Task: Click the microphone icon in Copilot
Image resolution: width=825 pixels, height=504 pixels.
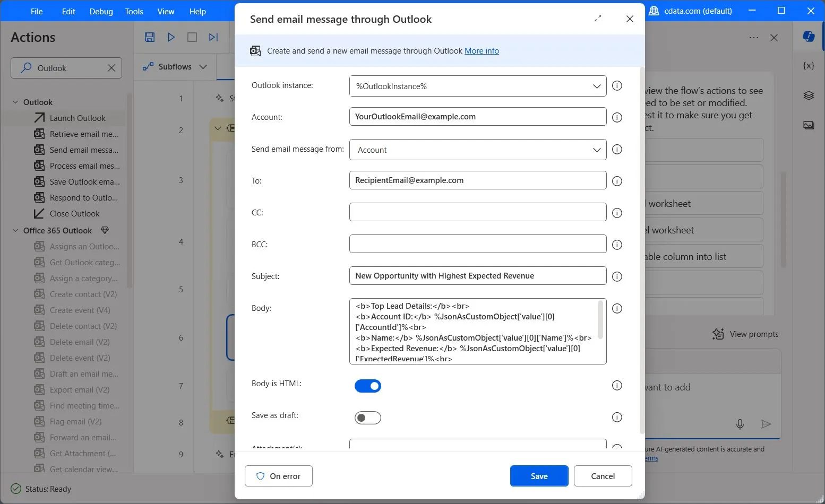Action: (x=740, y=424)
